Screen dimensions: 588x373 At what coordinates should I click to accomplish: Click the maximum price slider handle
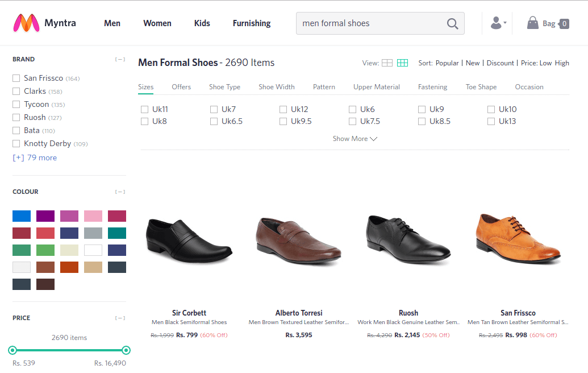(126, 350)
